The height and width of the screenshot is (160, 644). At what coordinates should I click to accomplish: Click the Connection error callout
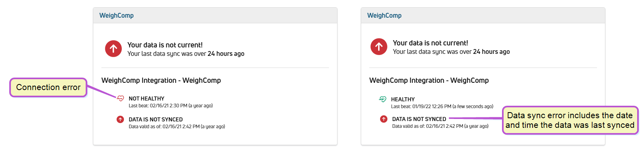tap(48, 87)
